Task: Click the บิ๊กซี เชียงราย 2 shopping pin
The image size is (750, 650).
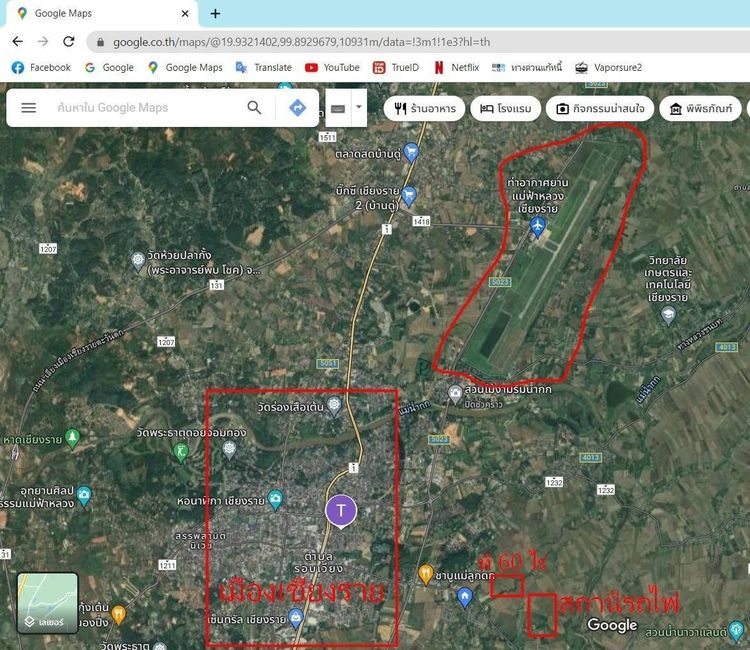Action: click(408, 196)
